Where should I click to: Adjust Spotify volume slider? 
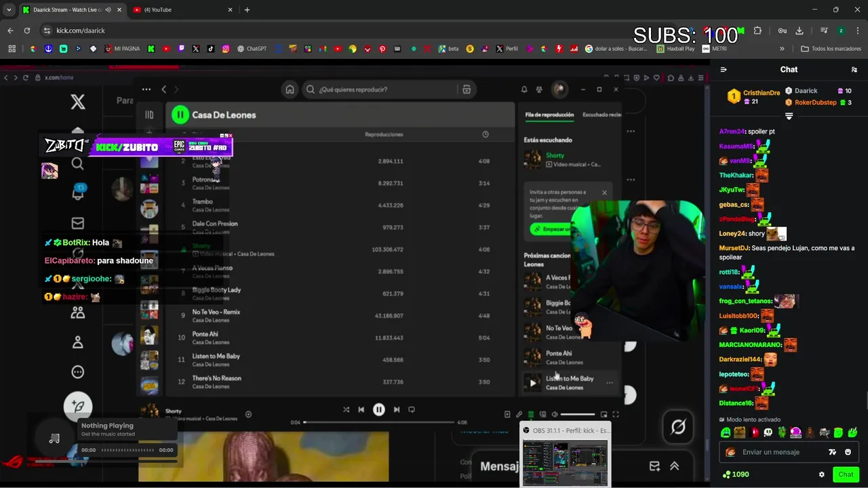pos(577,414)
